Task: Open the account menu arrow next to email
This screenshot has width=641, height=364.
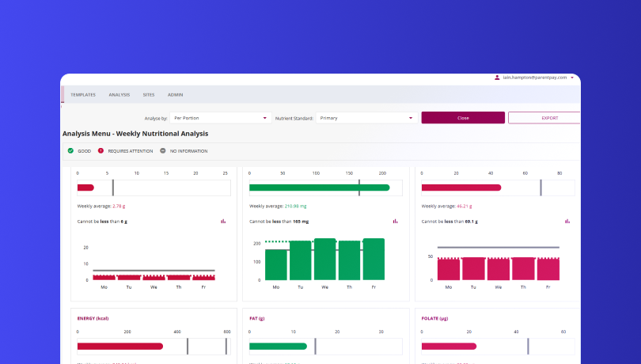Action: coord(572,78)
